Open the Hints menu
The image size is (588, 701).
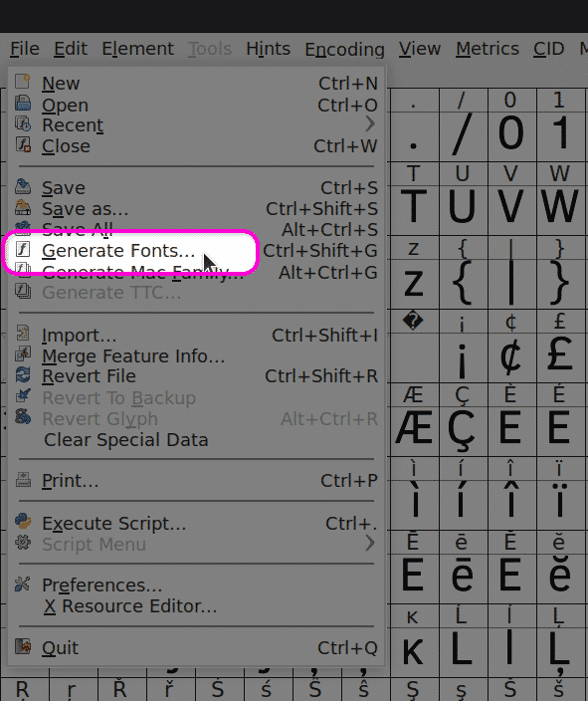pyautogui.click(x=268, y=48)
